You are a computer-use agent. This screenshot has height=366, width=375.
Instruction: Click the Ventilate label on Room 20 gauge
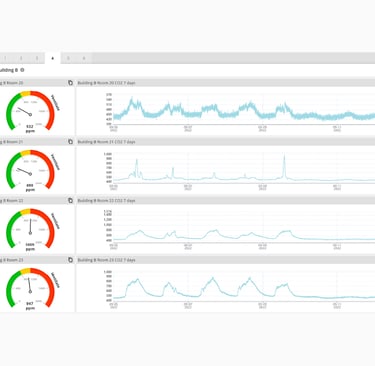[x=56, y=103]
